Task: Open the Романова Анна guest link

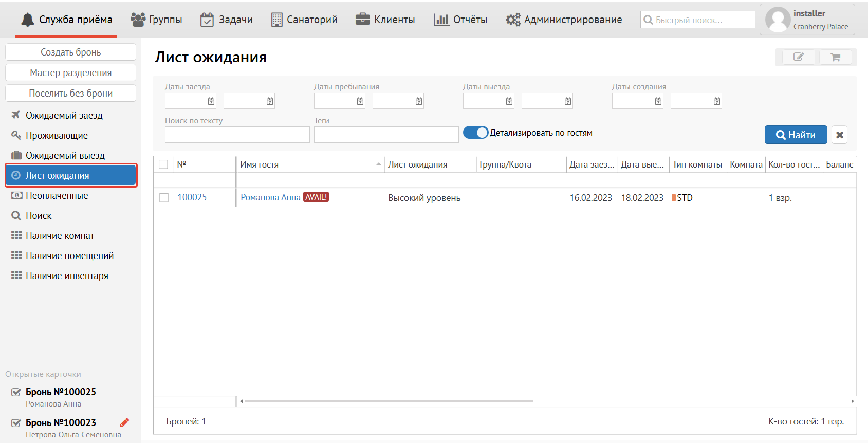Action: (x=270, y=197)
